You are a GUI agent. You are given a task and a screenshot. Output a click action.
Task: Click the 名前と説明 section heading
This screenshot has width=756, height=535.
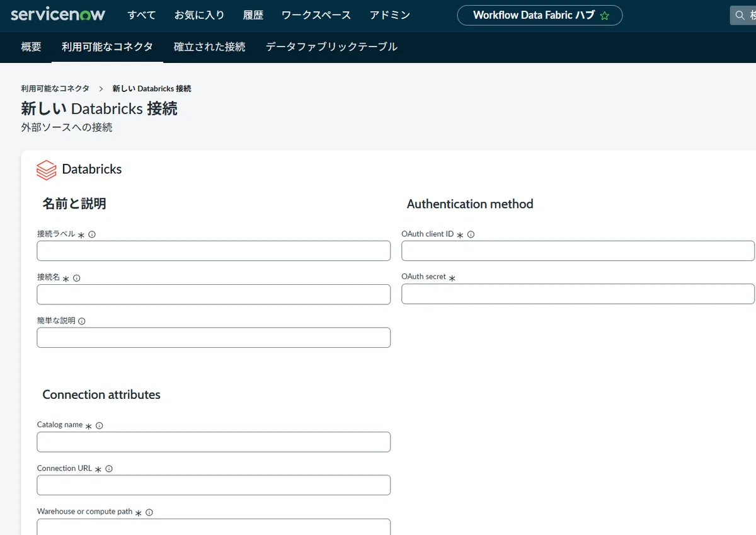pyautogui.click(x=74, y=204)
